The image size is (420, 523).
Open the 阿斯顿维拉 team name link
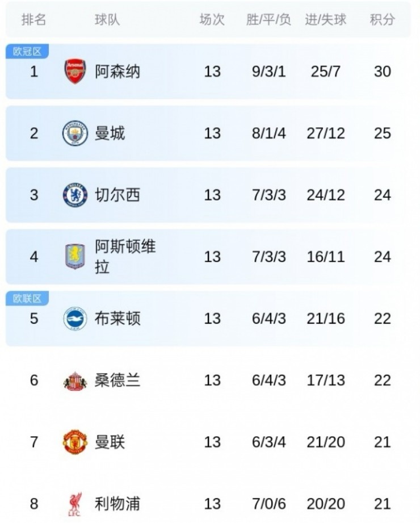tap(125, 257)
